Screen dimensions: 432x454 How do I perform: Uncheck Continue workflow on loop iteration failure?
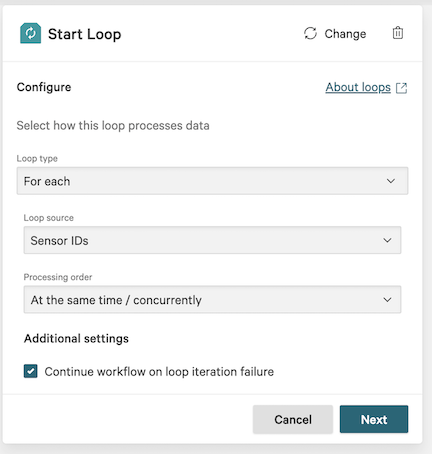(x=31, y=371)
